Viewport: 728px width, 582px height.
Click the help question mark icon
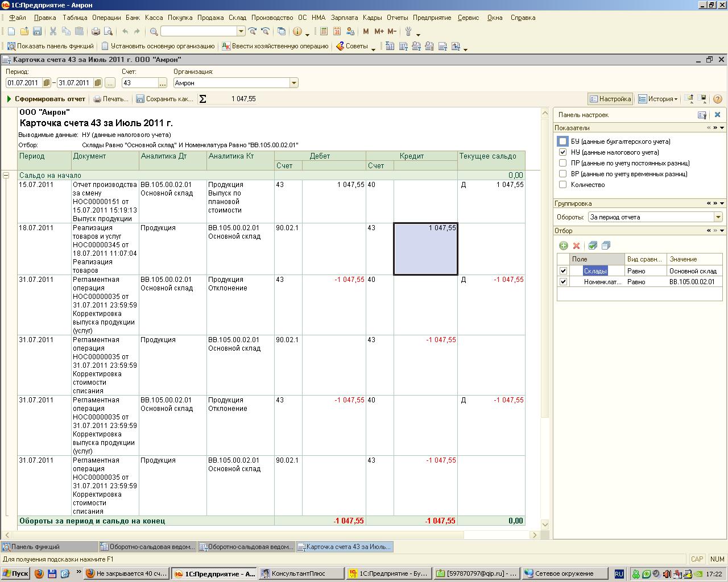[717, 99]
